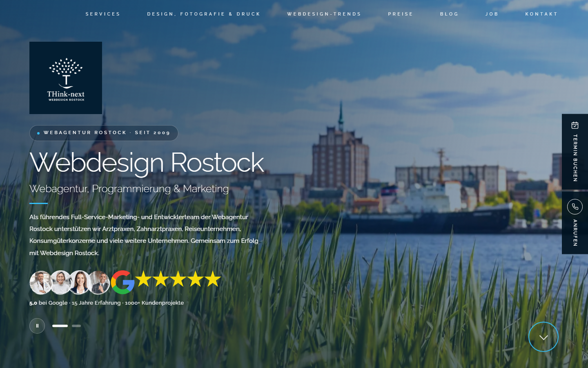
Task: Click the Anrufen side label
Action: [x=575, y=233]
